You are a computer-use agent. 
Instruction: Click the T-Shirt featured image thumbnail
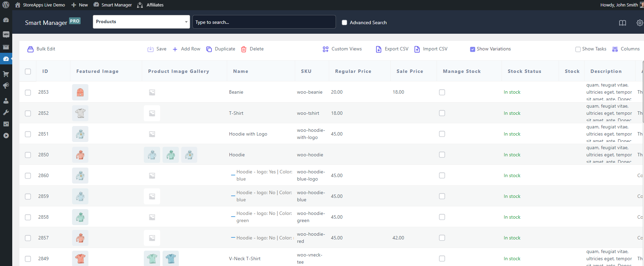[x=80, y=113]
